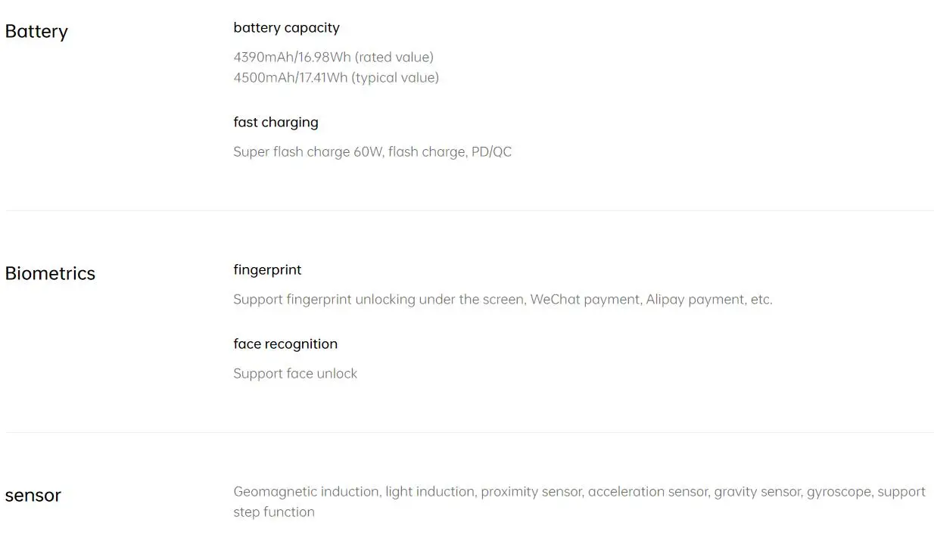Select the face recognition subheading
The image size is (934, 560).
[x=285, y=344]
